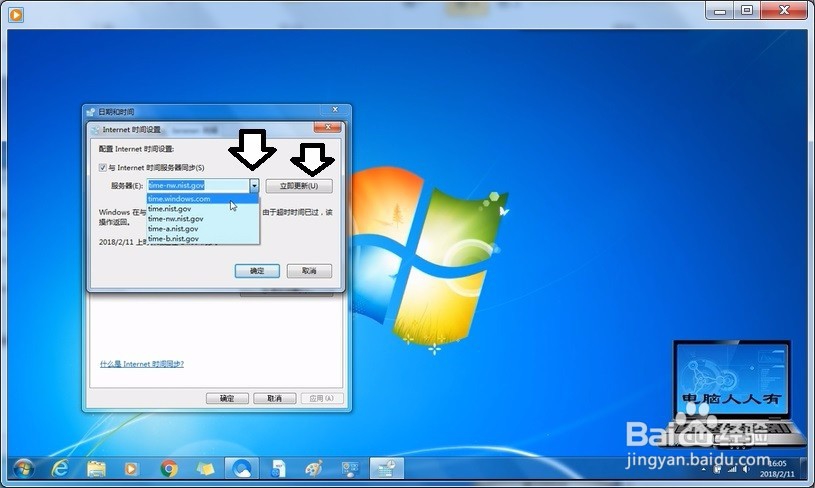Image resolution: width=815 pixels, height=488 pixels.
Task: Open 什么是 Internet 时间同步 help link
Action: 142,364
